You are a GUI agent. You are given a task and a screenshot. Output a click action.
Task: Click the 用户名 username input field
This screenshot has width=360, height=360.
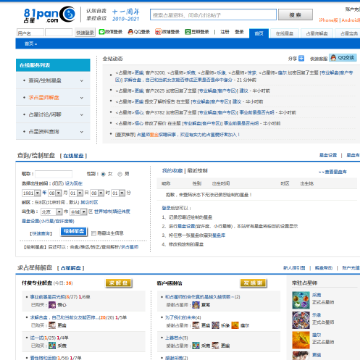click(30, 33)
